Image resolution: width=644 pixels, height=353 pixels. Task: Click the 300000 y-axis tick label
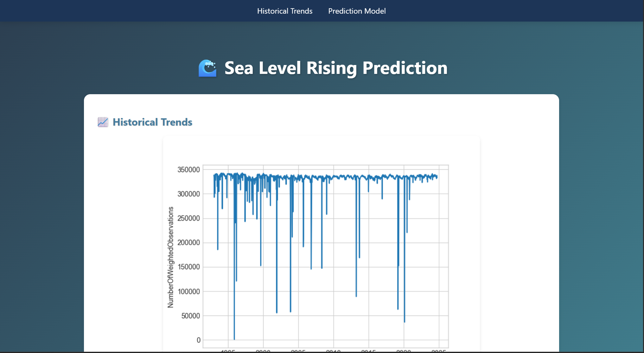tap(188, 194)
